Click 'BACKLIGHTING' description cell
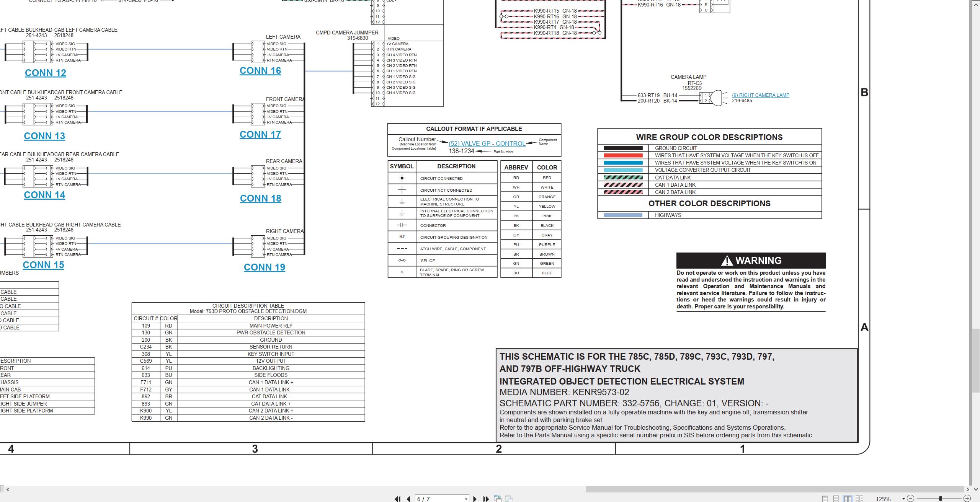Screen dimensions: 980x502 point(271,368)
